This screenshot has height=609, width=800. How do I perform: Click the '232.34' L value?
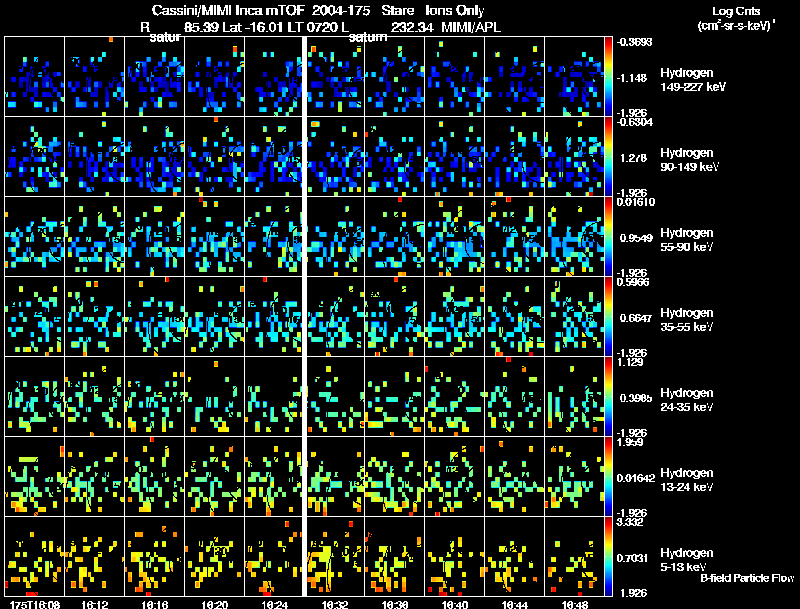point(411,27)
